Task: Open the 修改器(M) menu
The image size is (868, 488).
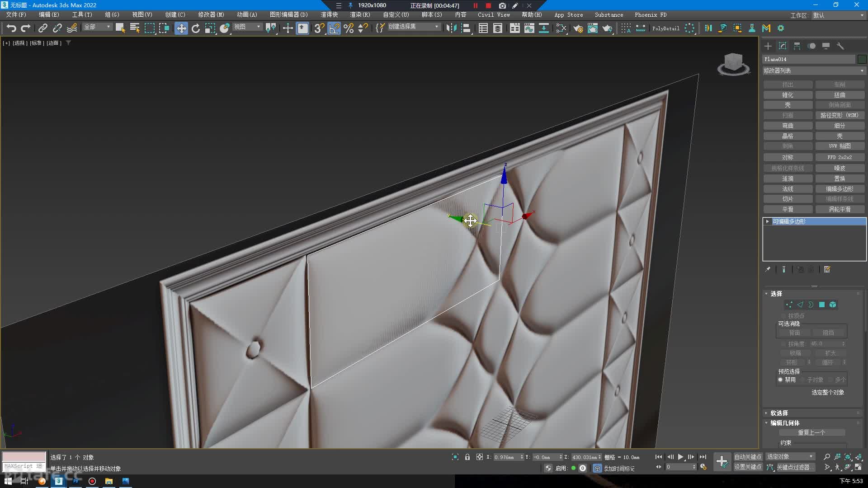Action: (211, 15)
